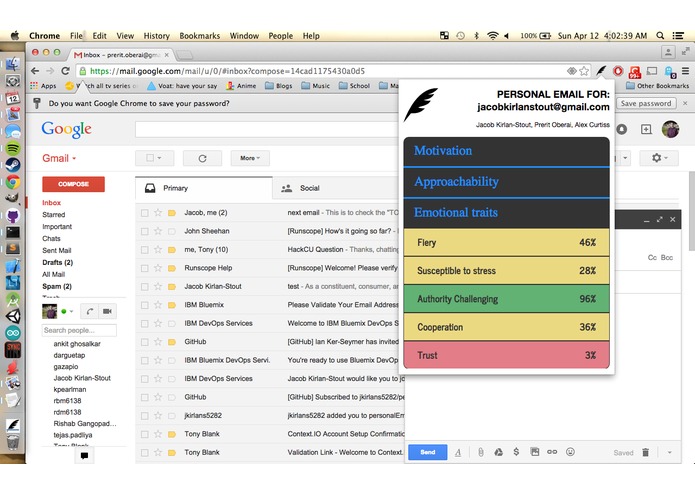This screenshot has height=494, width=695.
Task: Open more options arrow in compose window
Action: 669,452
